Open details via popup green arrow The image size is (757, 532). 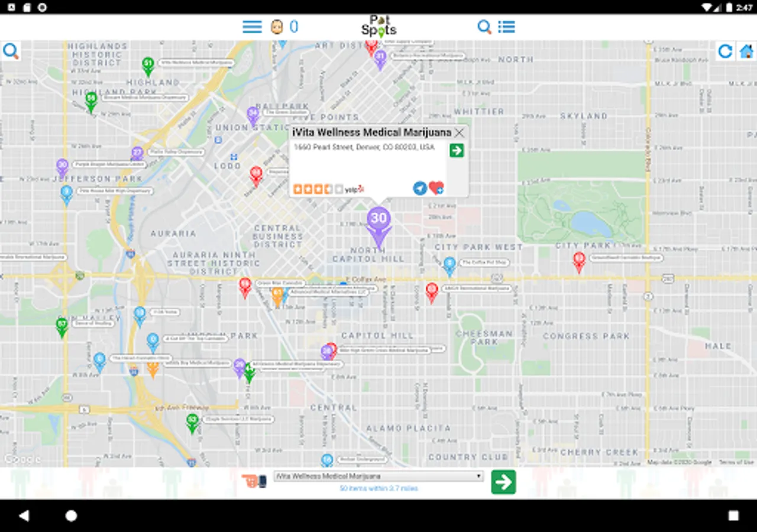[457, 150]
